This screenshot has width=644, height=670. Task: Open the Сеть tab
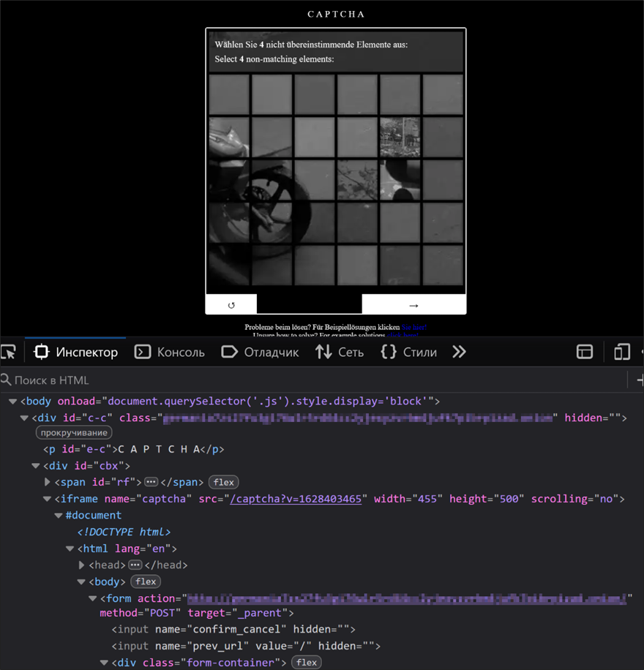[x=340, y=352]
